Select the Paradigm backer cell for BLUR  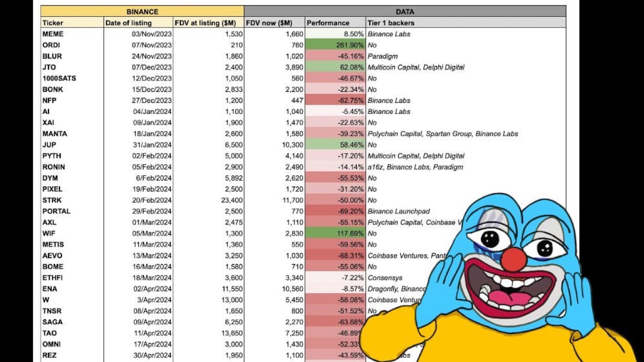point(383,57)
